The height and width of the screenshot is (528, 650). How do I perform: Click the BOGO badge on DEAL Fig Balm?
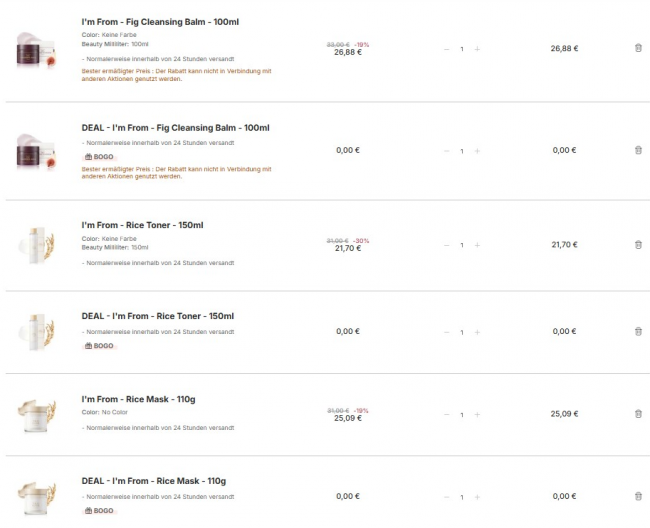(99, 157)
